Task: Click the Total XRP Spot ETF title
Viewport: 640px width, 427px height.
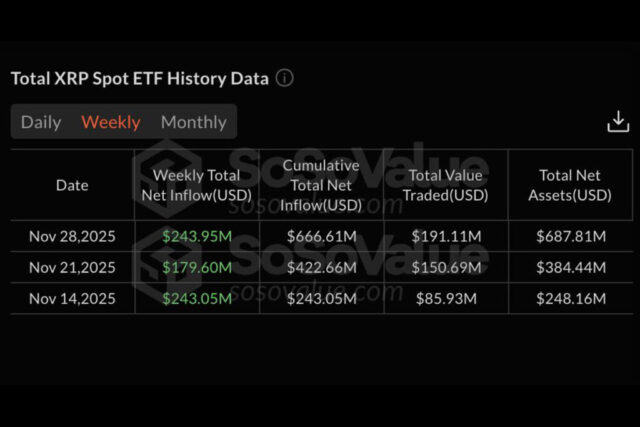Action: (139, 78)
